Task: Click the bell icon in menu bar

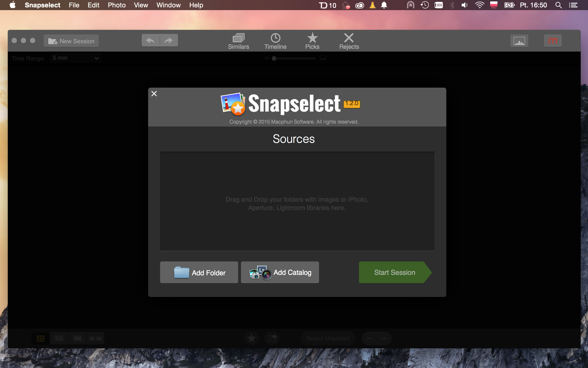Action: point(384,5)
